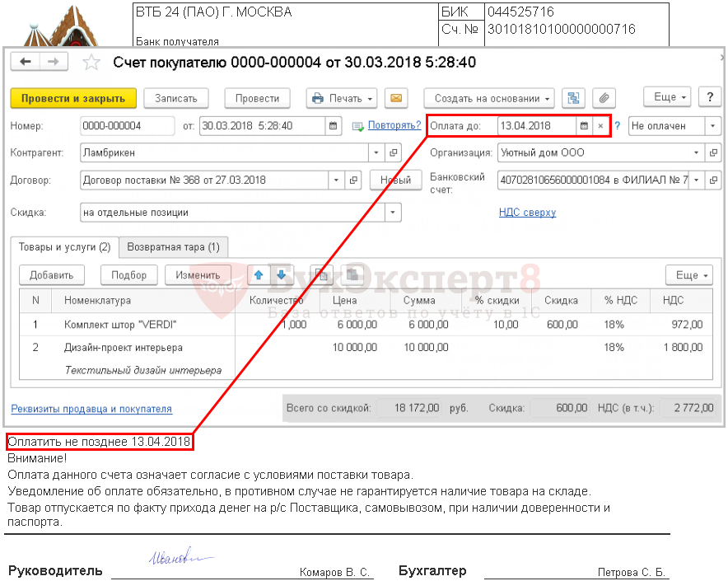Screen dimensions: 728x581
Task: Move the table row down with blue arrow
Action: (280, 274)
